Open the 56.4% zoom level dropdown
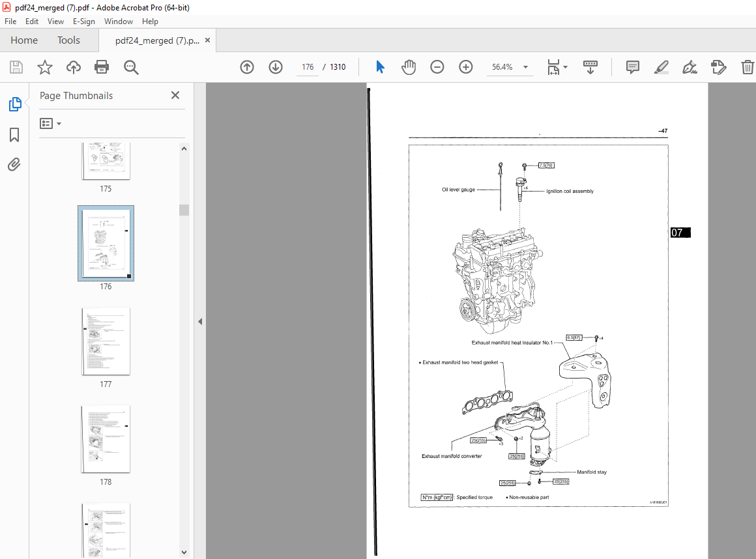This screenshot has height=559, width=756. [x=525, y=67]
